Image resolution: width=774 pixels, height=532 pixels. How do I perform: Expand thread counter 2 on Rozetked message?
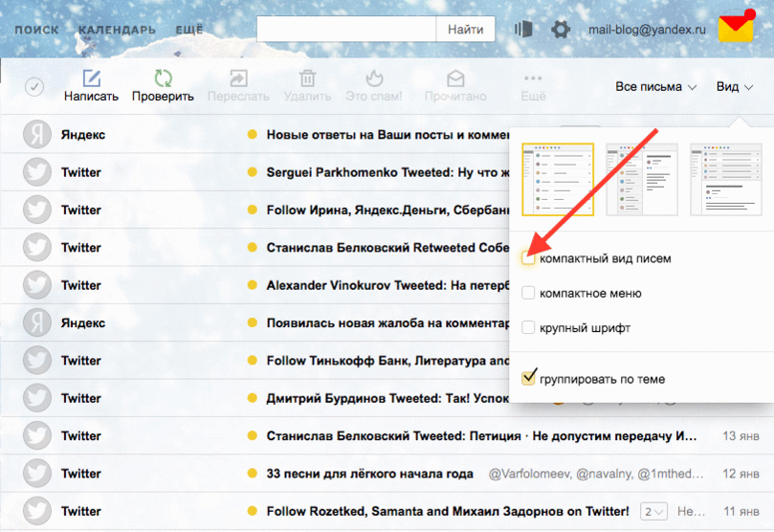654,512
